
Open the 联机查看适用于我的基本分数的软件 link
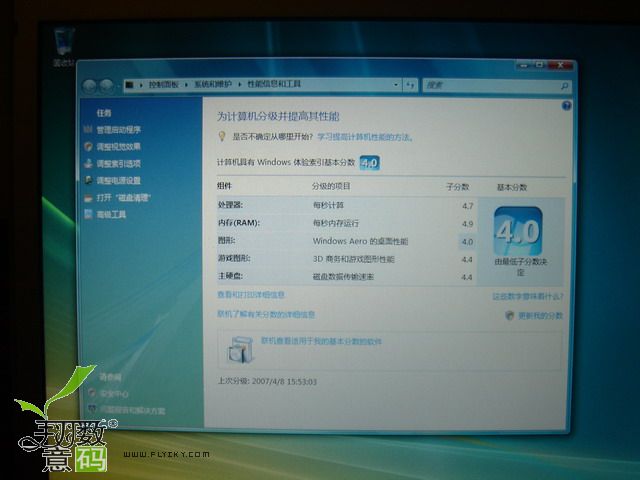pyautogui.click(x=321, y=341)
